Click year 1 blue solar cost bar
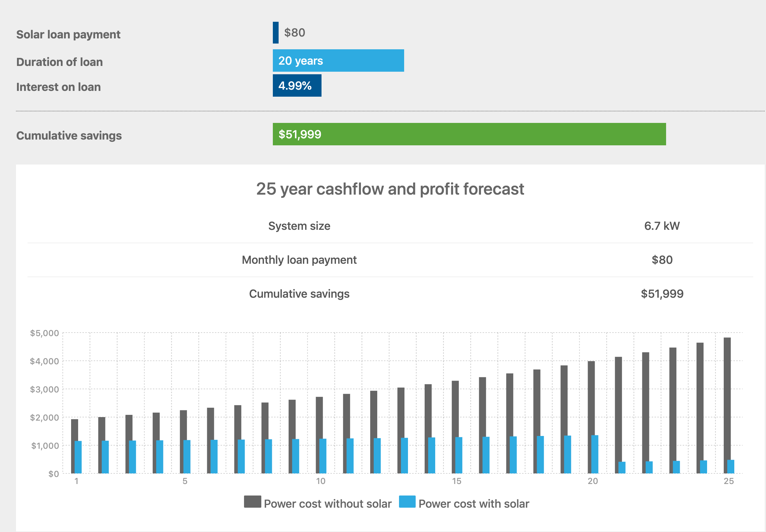The height and width of the screenshot is (532, 766). point(78,457)
